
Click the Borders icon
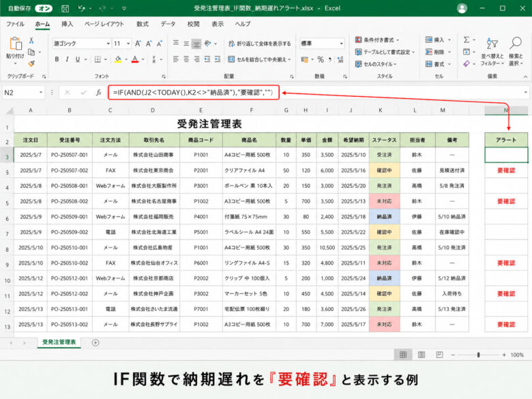(x=98, y=59)
